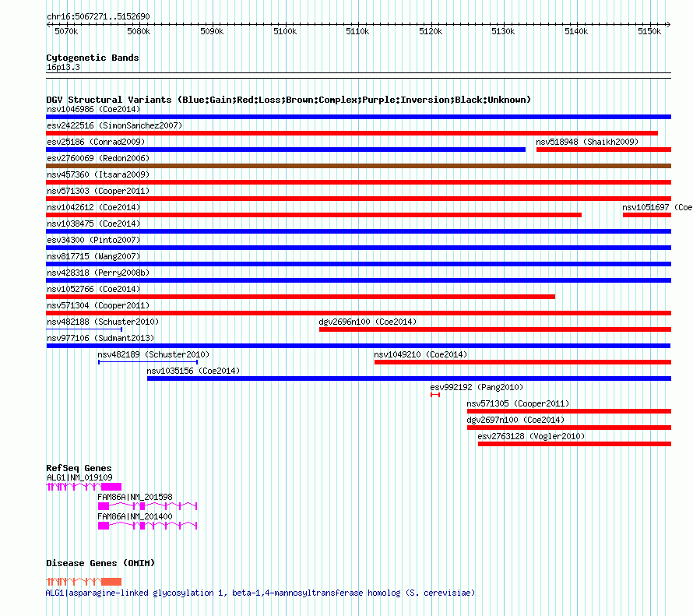Click the 5140k ruler tick label
The width and height of the screenshot is (693, 616).
pos(576,32)
